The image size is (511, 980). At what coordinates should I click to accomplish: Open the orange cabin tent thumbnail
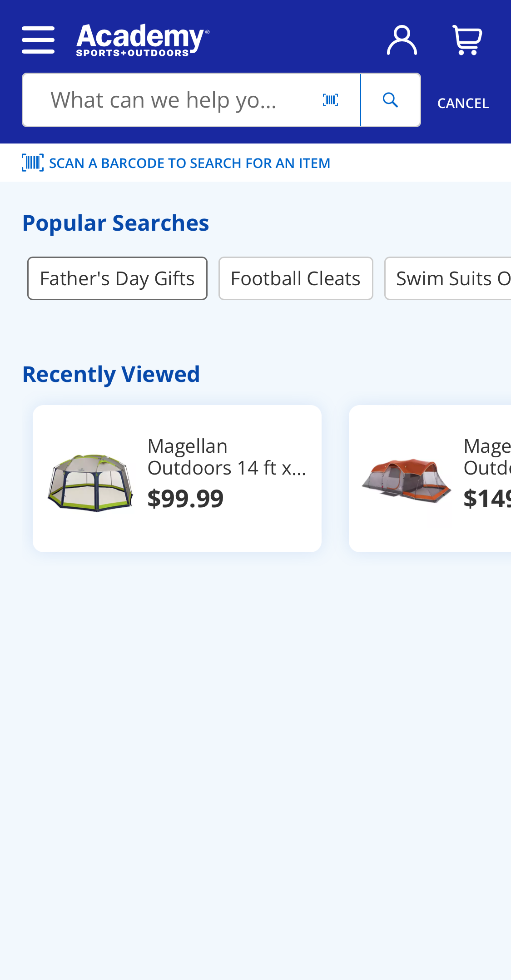tap(406, 480)
